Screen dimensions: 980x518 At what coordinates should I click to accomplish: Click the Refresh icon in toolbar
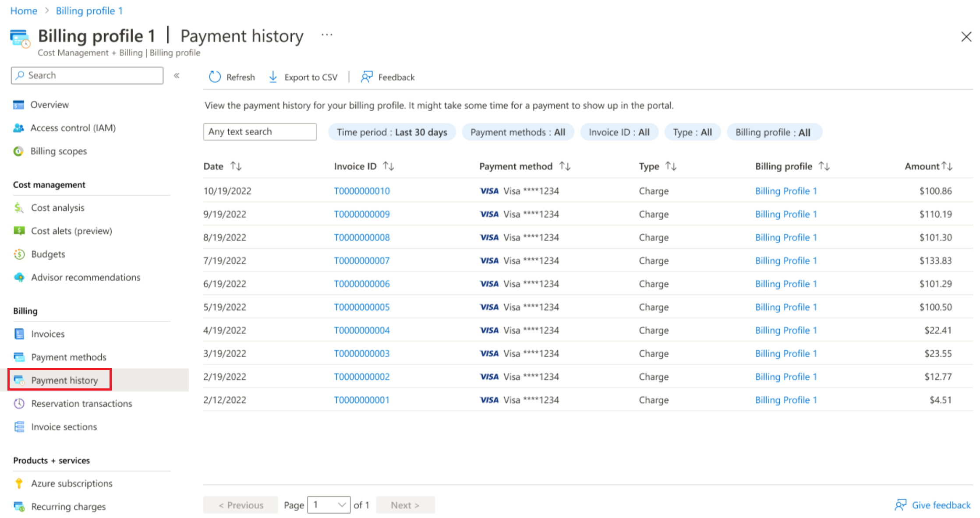click(x=215, y=77)
